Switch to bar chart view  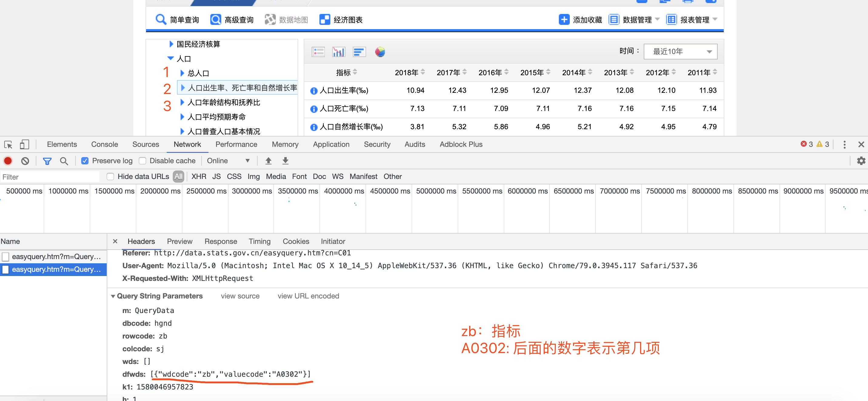(x=339, y=52)
